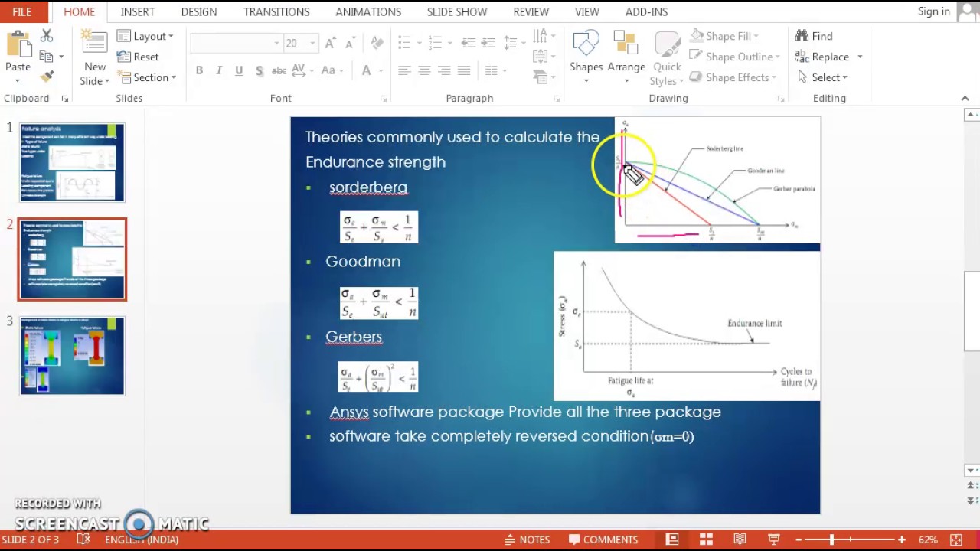The width and height of the screenshot is (980, 551).
Task: Open the NOTES pane
Action: point(526,540)
